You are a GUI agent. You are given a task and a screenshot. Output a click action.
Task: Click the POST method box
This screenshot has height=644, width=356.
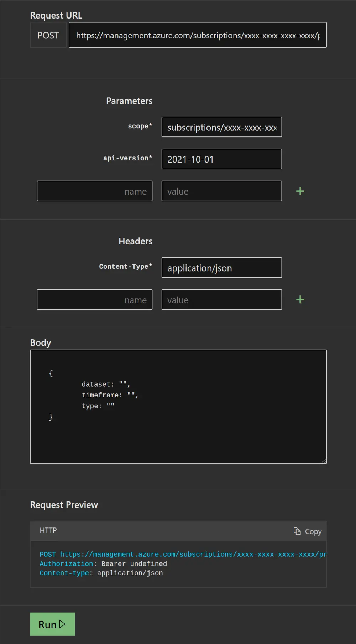pyautogui.click(x=48, y=35)
